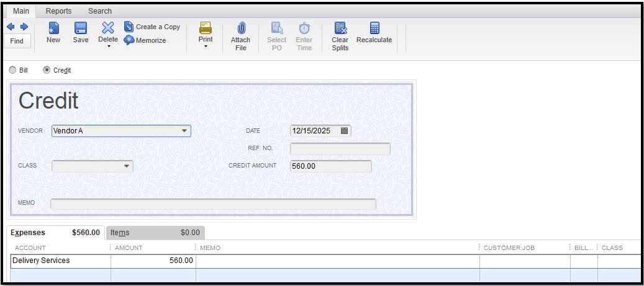Switch to the Reports ribbon tab
This screenshot has width=644, height=286.
tap(58, 11)
